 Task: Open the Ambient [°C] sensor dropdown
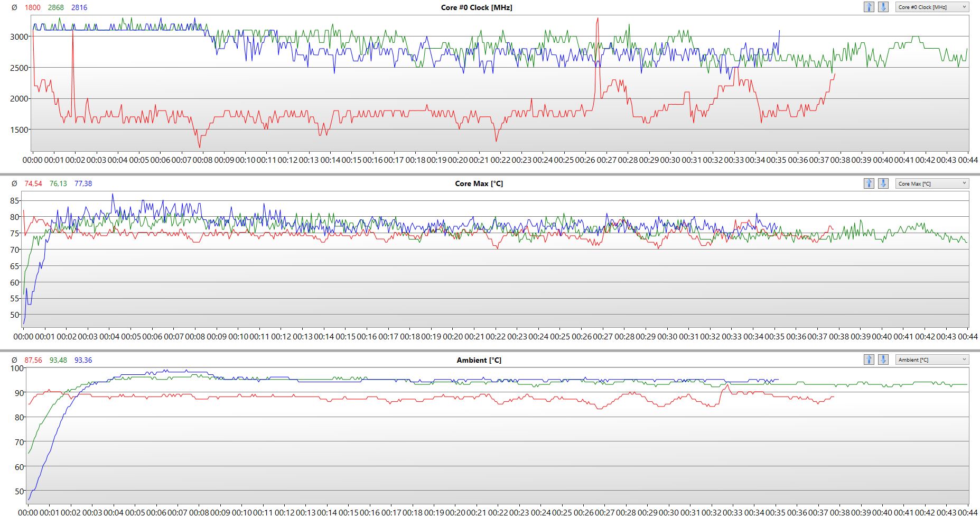pyautogui.click(x=932, y=360)
